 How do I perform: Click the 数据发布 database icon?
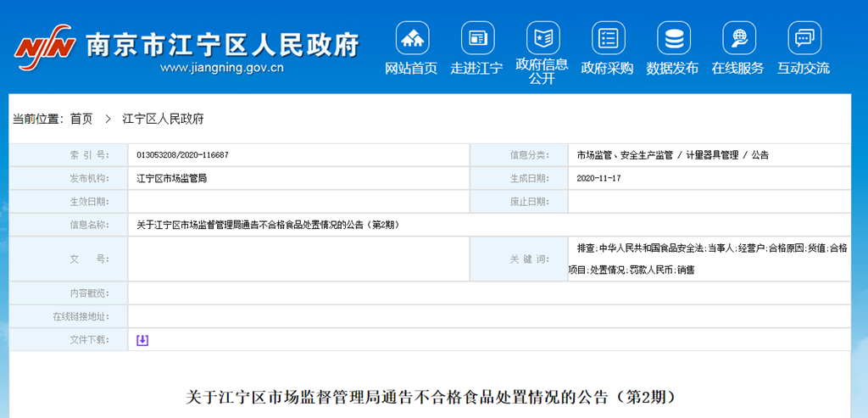(x=673, y=38)
